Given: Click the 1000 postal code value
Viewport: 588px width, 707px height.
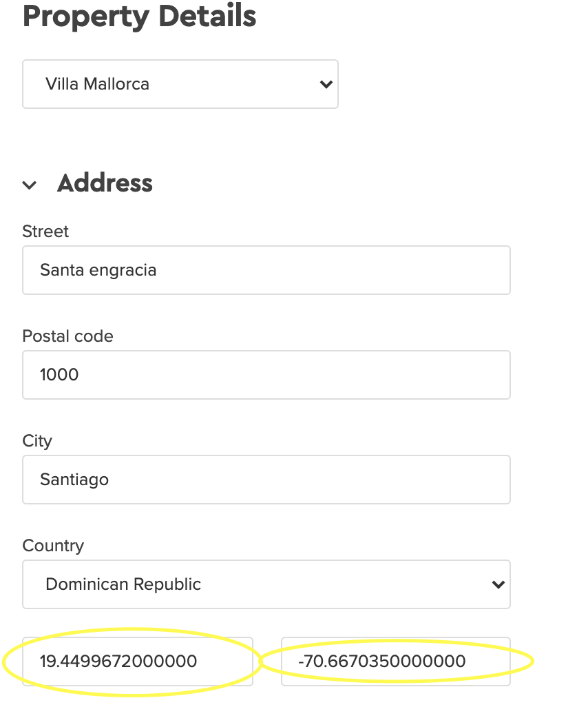Looking at the screenshot, I should tap(59, 375).
